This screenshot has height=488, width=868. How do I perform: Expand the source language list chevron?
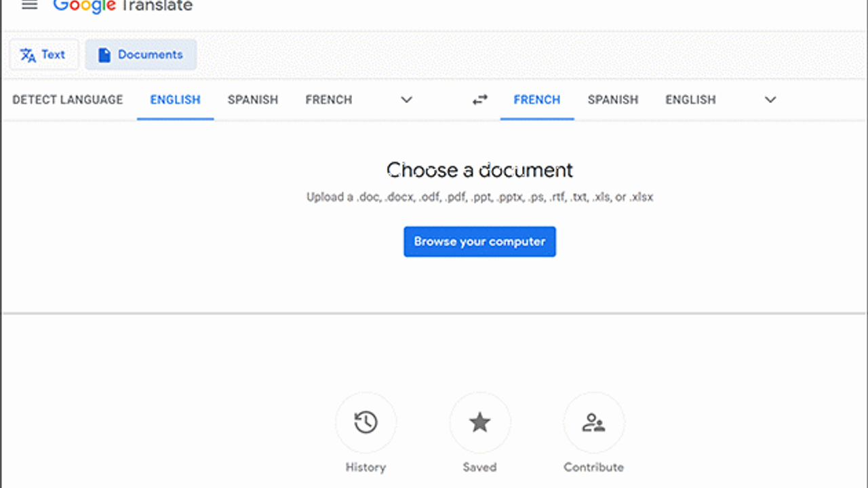click(406, 100)
